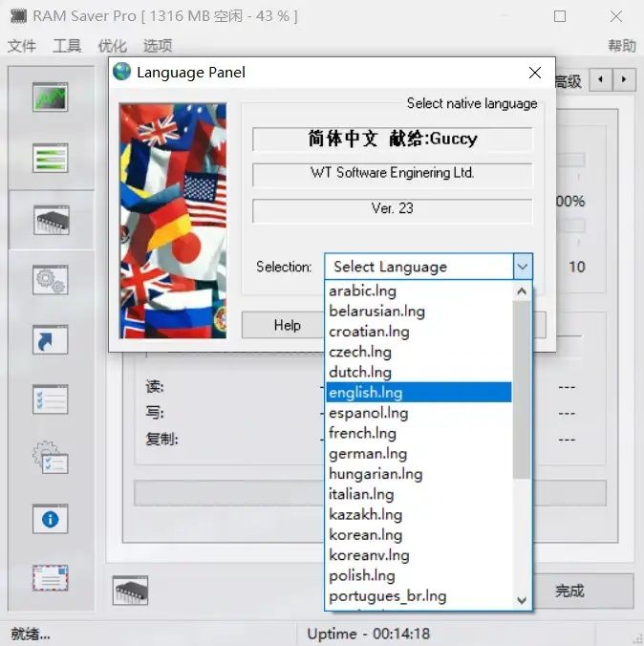Click the Ver. 23 field

pos(393,210)
